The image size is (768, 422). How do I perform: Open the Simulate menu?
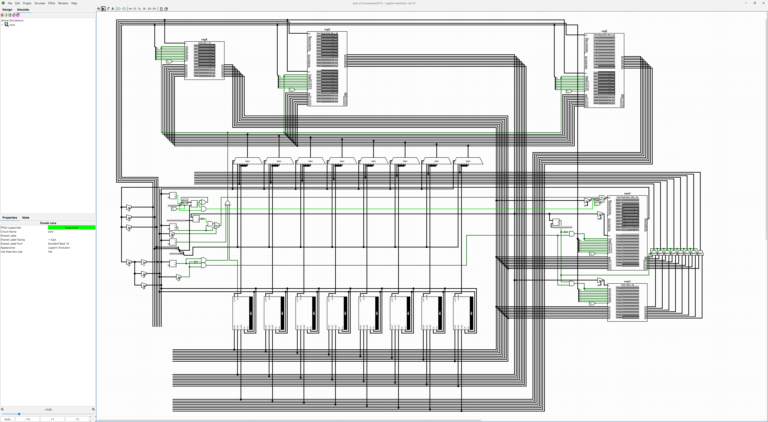coord(40,3)
